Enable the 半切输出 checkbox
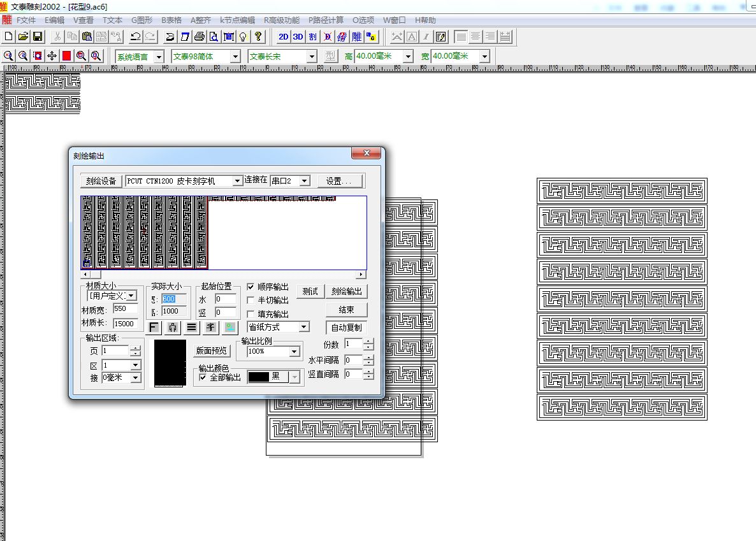 [x=251, y=300]
